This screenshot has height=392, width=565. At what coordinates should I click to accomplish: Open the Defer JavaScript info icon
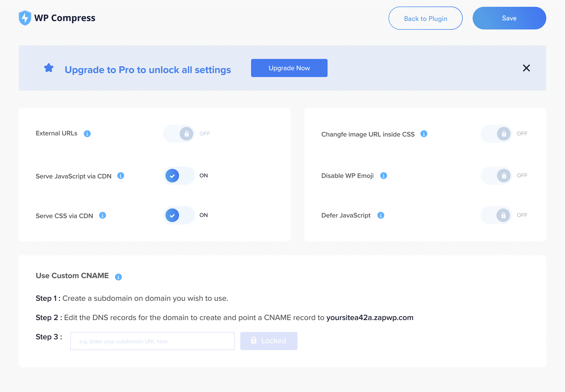[381, 215]
